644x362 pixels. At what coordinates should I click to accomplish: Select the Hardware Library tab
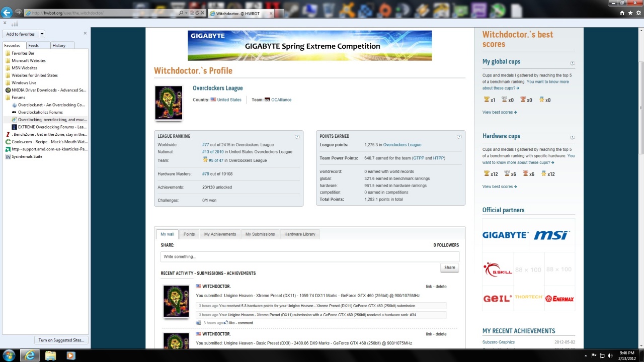pyautogui.click(x=299, y=234)
